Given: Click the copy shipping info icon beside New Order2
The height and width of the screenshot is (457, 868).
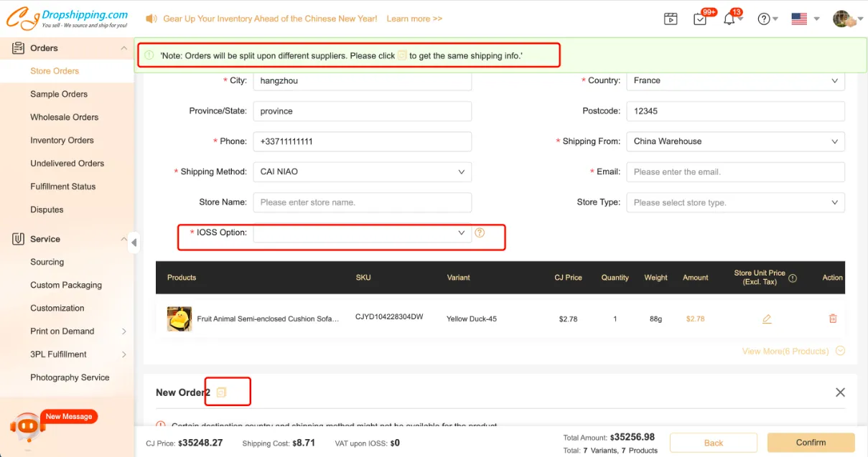Looking at the screenshot, I should (221, 392).
